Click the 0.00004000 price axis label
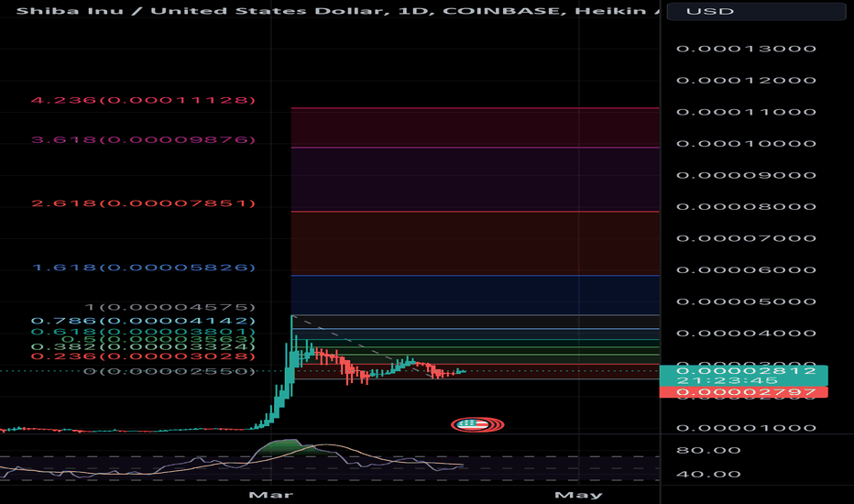Image resolution: width=854 pixels, height=504 pixels. (x=746, y=333)
